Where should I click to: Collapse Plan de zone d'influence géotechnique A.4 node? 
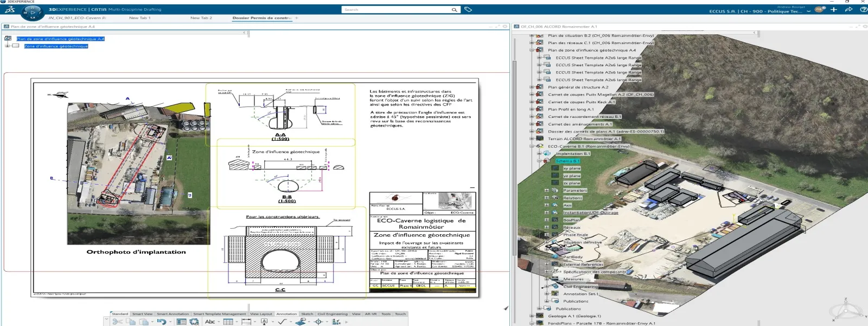pos(532,50)
